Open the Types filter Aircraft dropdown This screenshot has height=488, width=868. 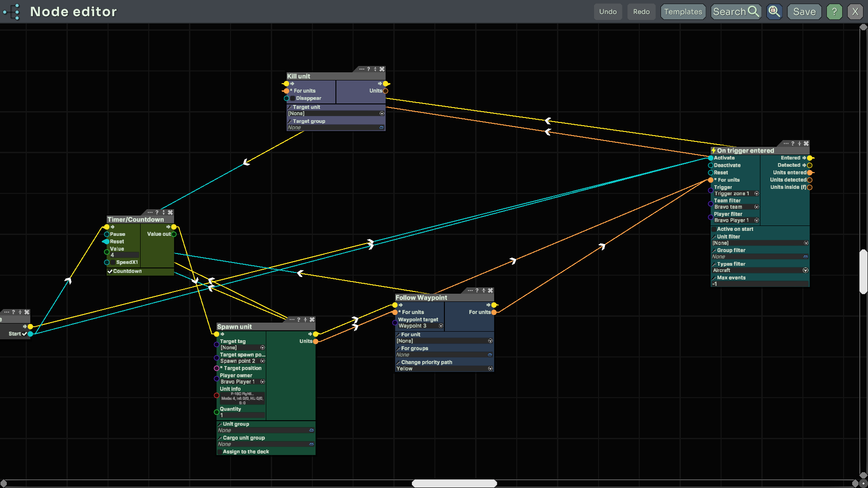click(x=805, y=271)
